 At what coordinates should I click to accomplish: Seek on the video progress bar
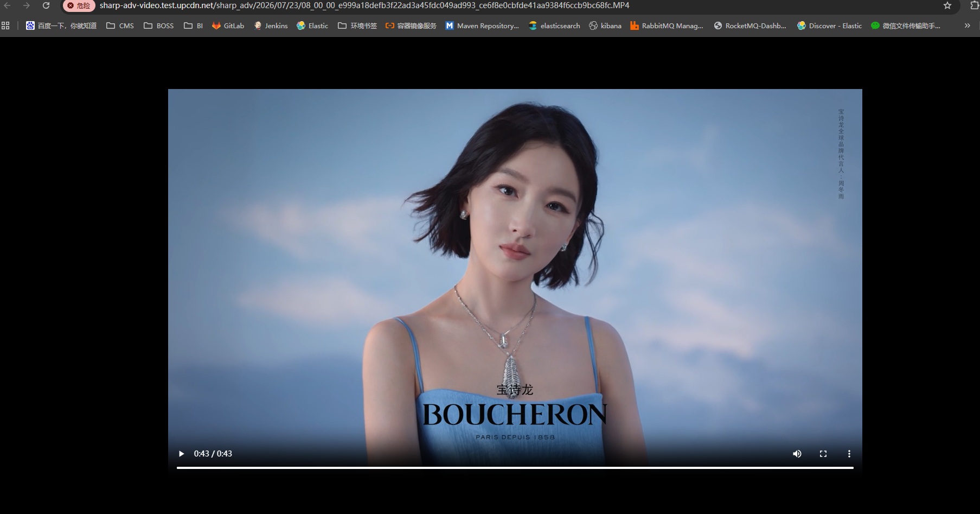click(515, 467)
